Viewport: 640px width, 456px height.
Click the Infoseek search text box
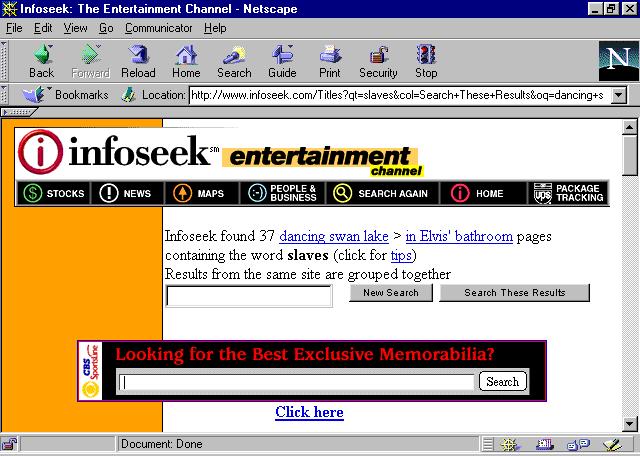[249, 296]
